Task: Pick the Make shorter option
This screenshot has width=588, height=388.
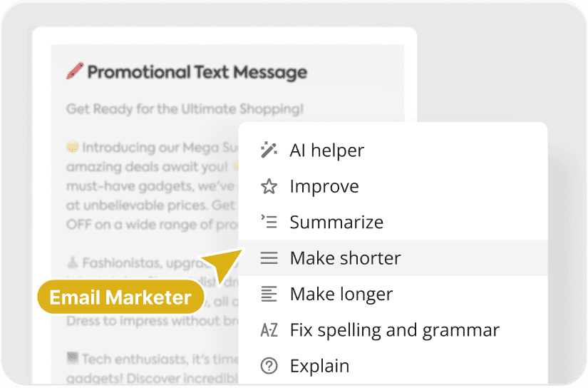Action: coord(345,258)
